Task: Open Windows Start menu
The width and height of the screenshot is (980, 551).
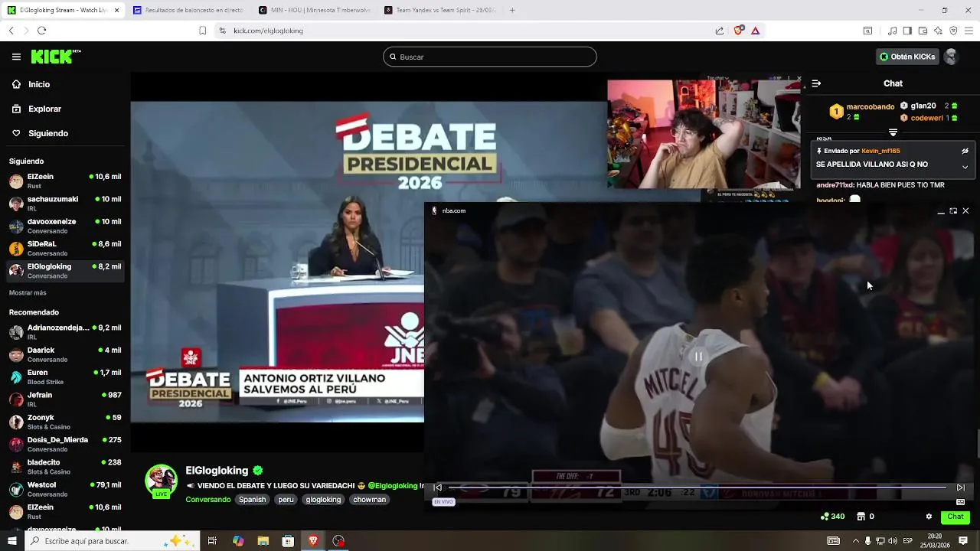Action: 11,541
